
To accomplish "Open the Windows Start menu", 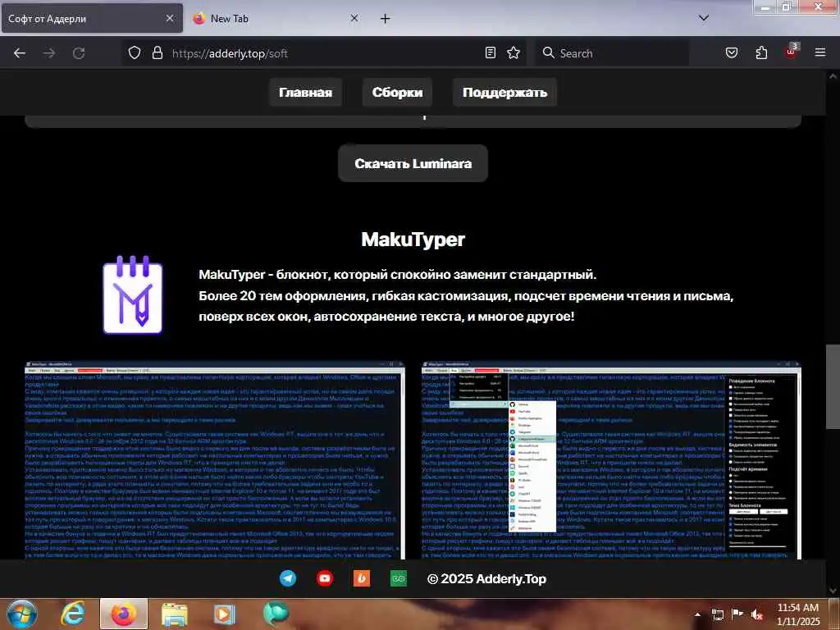I will [21, 614].
